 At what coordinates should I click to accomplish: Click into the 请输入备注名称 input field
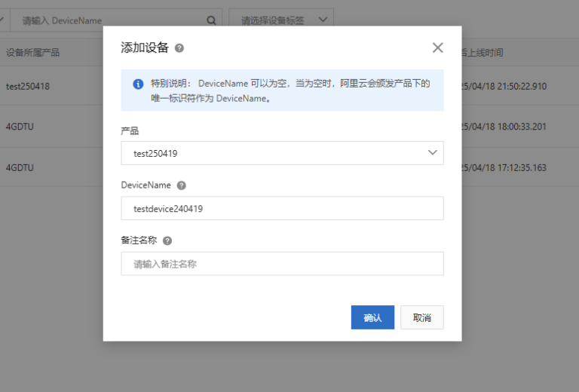[282, 264]
